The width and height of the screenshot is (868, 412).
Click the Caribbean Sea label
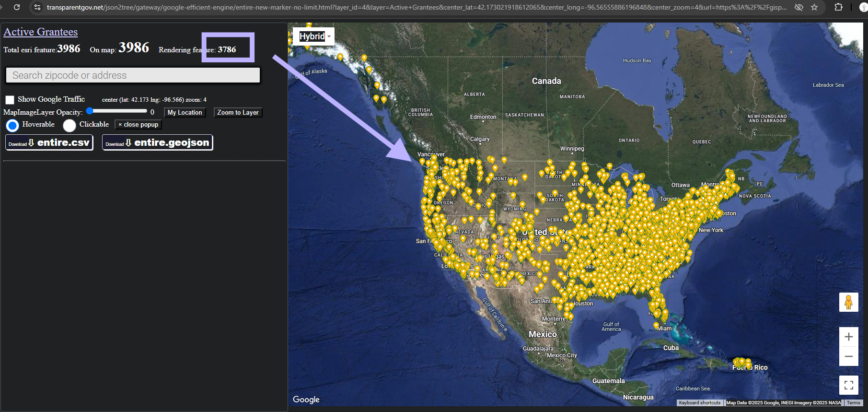pos(693,388)
